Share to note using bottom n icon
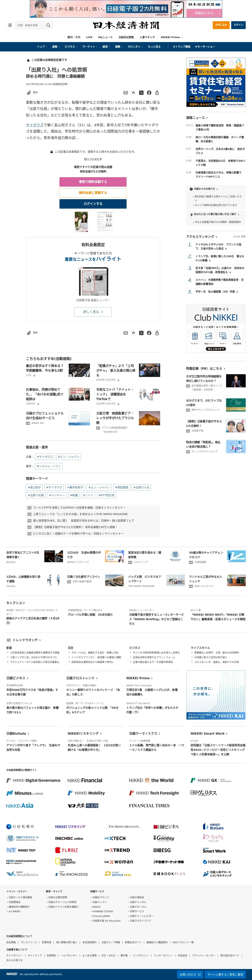 point(133,333)
